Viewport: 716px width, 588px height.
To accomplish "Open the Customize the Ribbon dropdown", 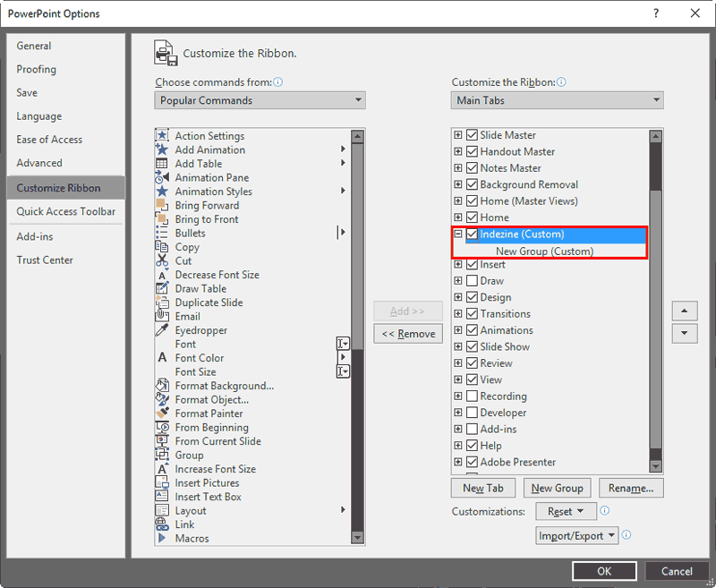I will click(557, 100).
